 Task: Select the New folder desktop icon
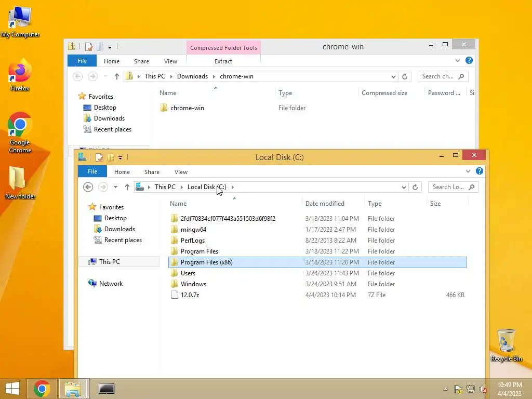[x=20, y=182]
